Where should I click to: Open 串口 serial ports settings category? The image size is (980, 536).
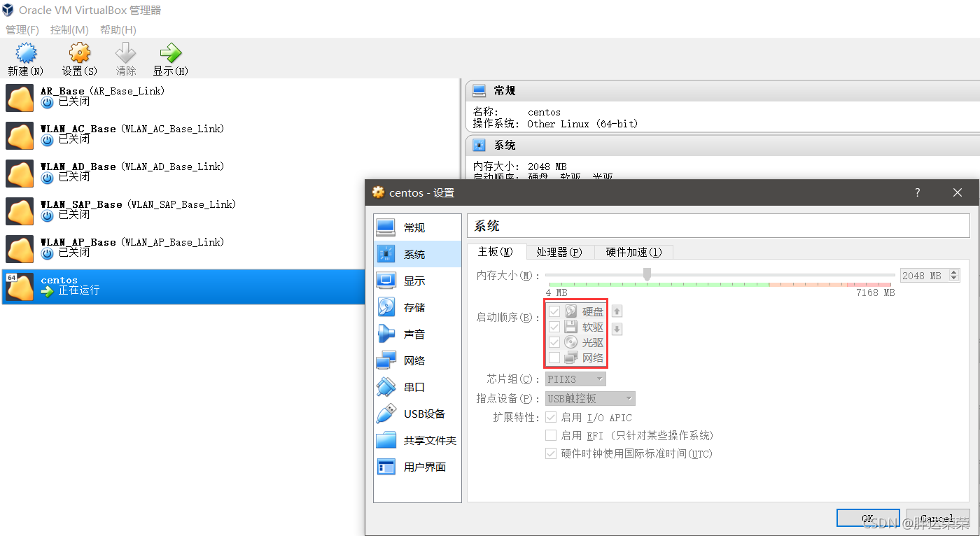tap(417, 387)
